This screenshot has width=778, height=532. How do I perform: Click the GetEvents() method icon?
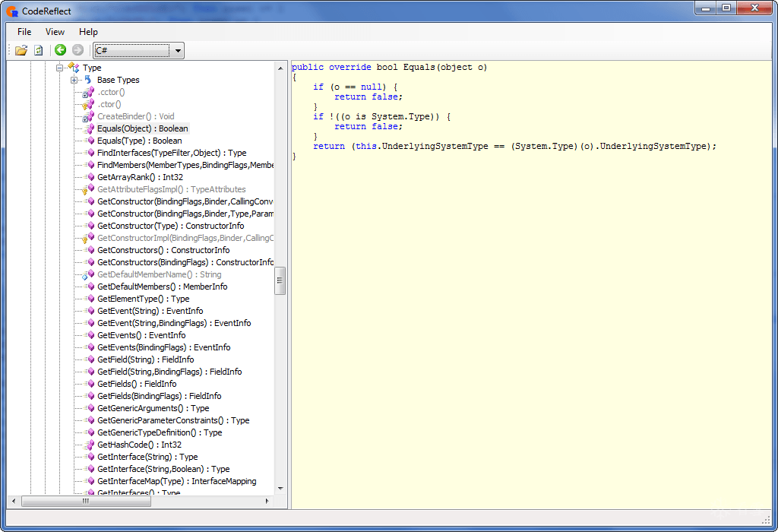(90, 335)
